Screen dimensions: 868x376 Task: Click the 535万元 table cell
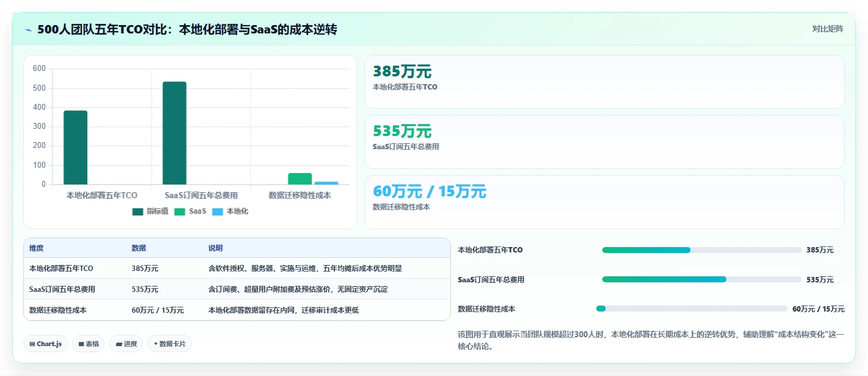[145, 289]
